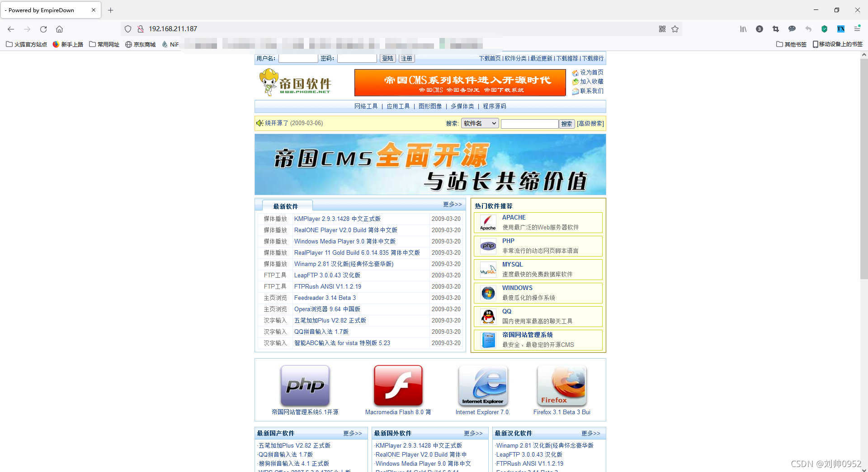Viewport: 868px width, 472px height.
Task: Click the orange 帝国CMS开源时代 banner ad
Action: [460, 83]
